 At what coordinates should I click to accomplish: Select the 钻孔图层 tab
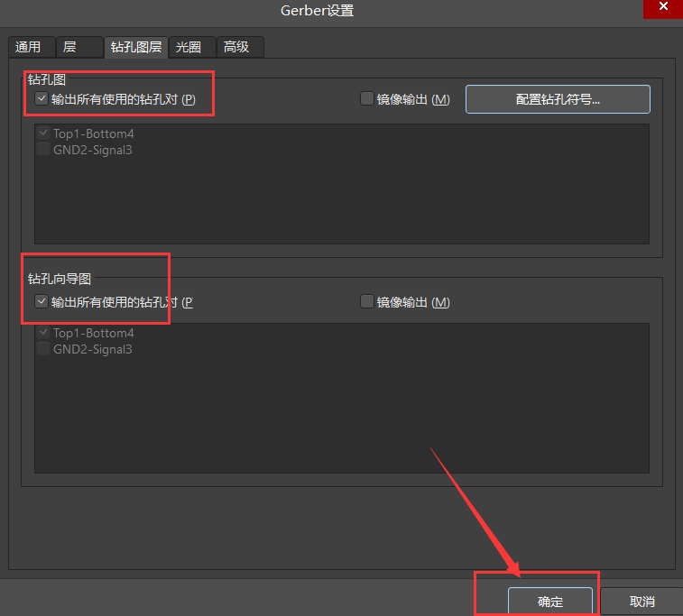[136, 47]
